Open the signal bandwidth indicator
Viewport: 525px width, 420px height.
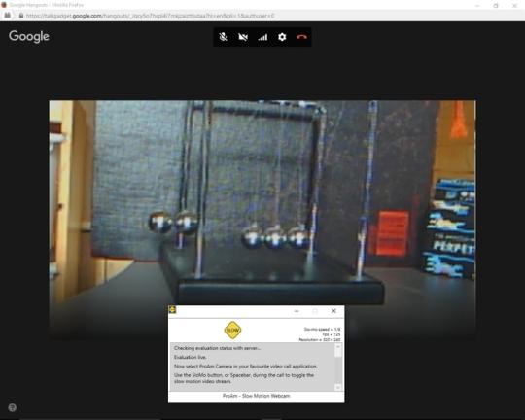(262, 37)
